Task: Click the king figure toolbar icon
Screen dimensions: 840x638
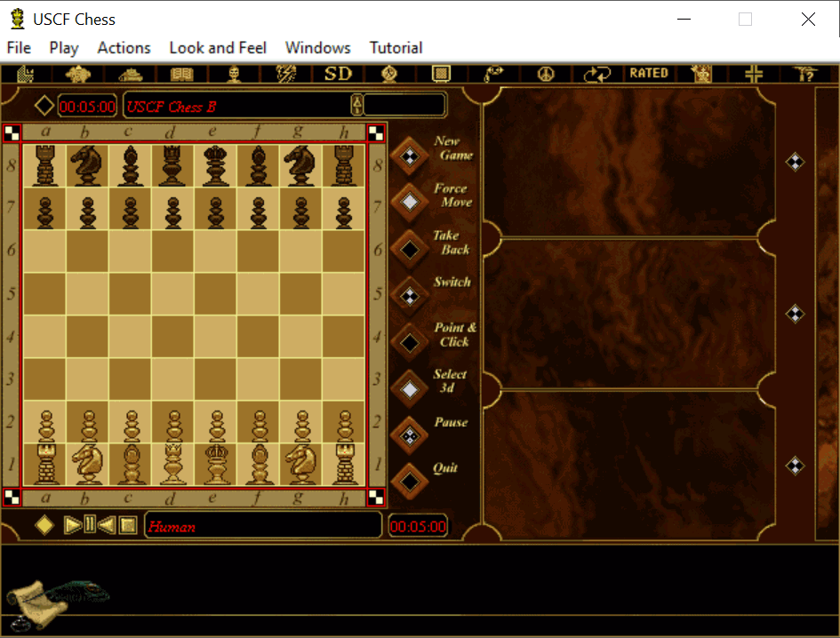Action: (x=701, y=74)
